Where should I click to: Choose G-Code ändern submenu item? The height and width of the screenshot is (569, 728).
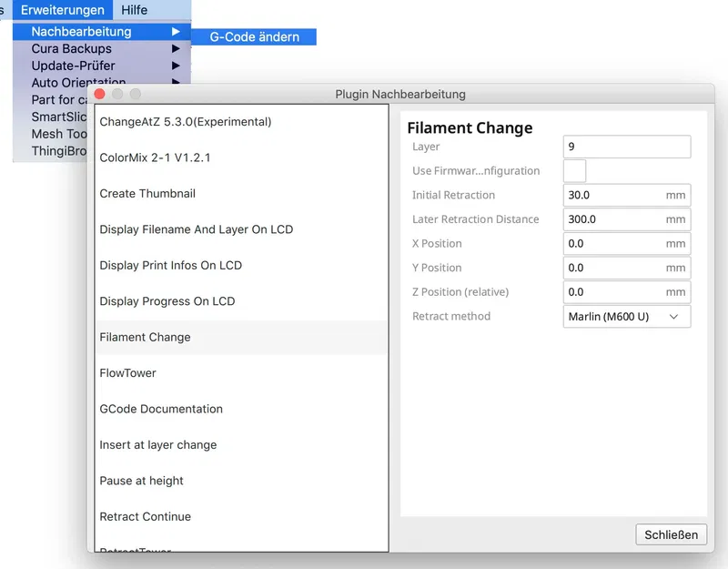(254, 36)
